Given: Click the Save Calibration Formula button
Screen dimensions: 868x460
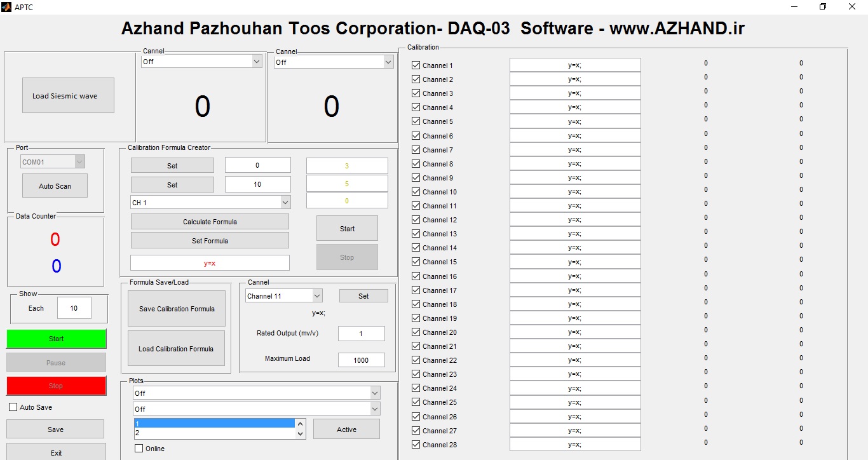Looking at the screenshot, I should tap(177, 308).
